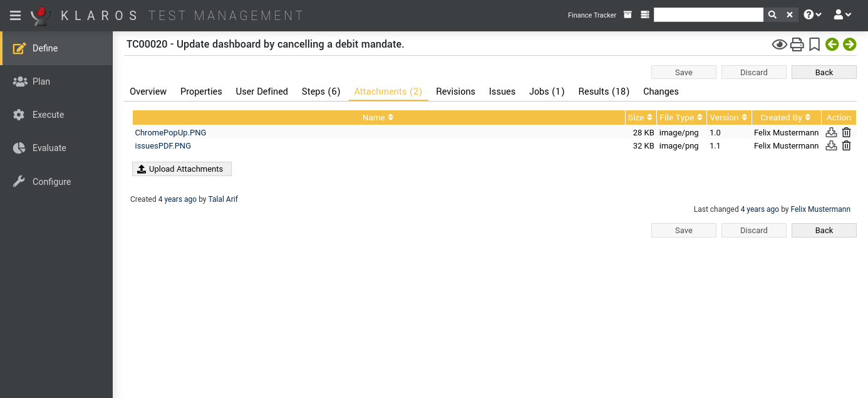Open the Execute section in sidebar
Screen dimensions: 868x398
48,115
